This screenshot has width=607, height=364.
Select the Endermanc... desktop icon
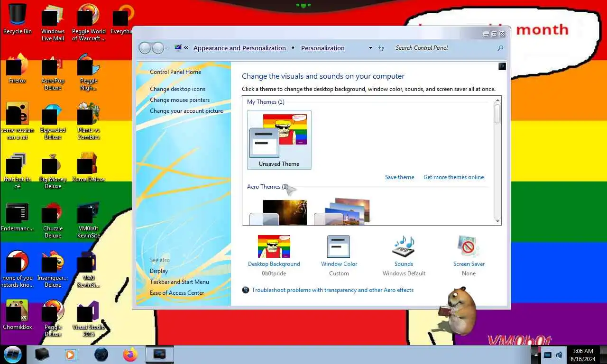18,216
